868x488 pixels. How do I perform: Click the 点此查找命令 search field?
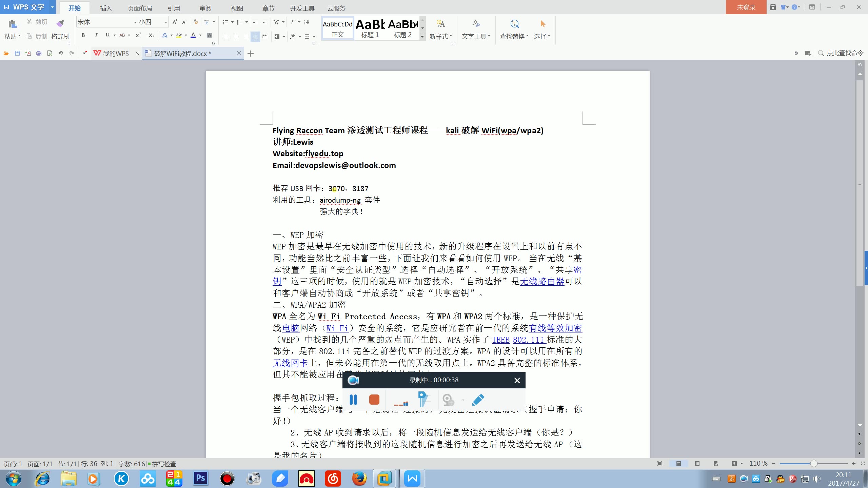(x=841, y=53)
